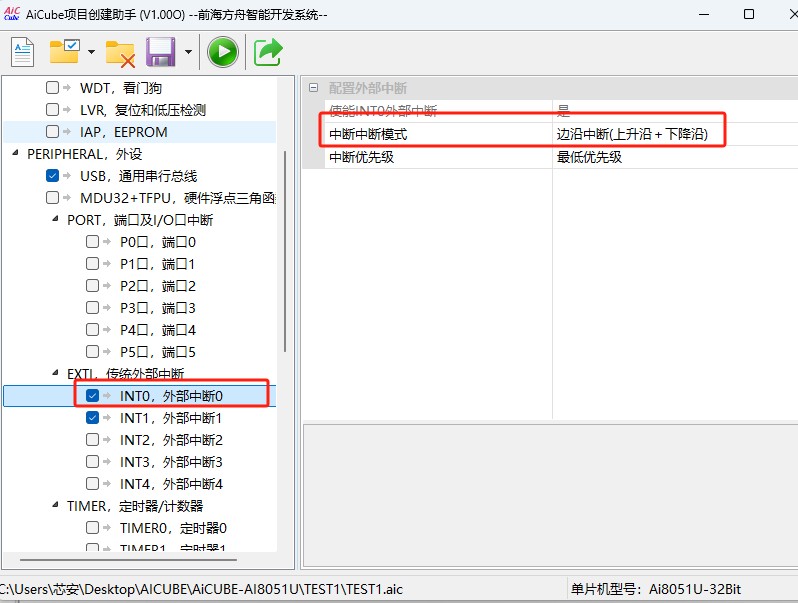Screen dimensions: 798x603
Task: Tick the P0口 port checkbox
Action: pyautogui.click(x=92, y=241)
